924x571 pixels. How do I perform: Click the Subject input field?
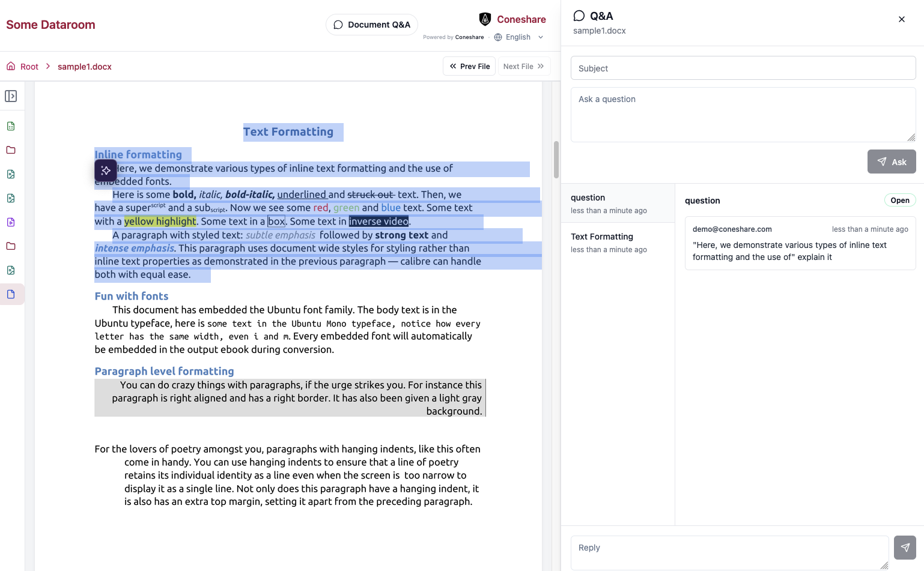pos(743,68)
